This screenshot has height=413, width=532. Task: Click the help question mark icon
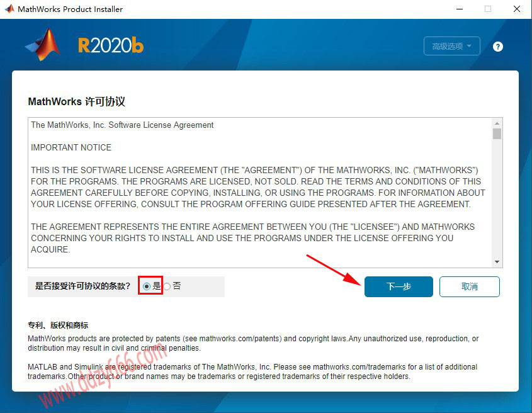[x=498, y=47]
